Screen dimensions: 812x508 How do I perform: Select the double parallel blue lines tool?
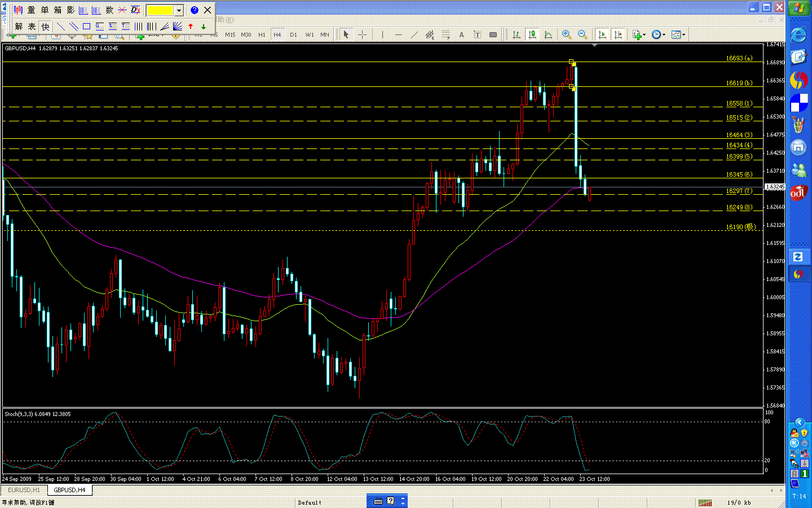pos(74,27)
